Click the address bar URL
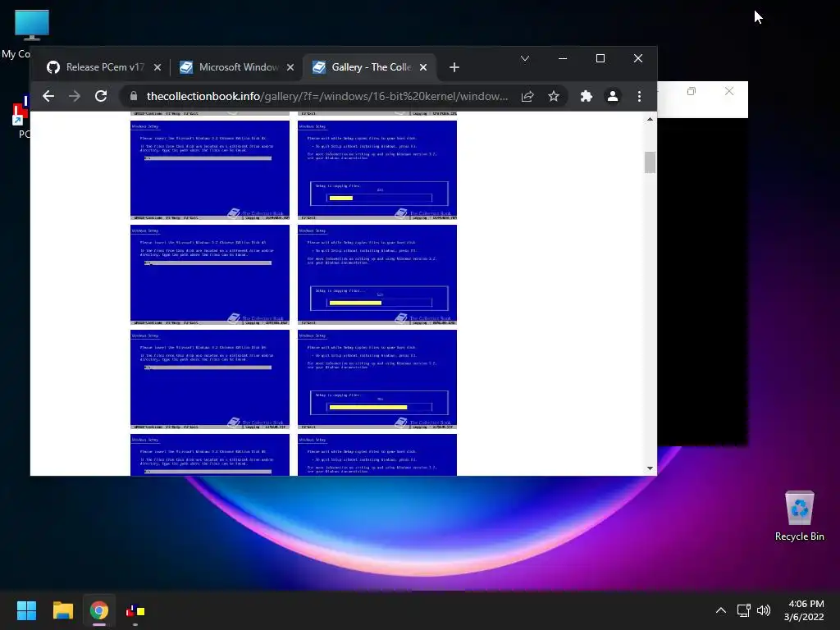This screenshot has height=630, width=840. (x=327, y=97)
